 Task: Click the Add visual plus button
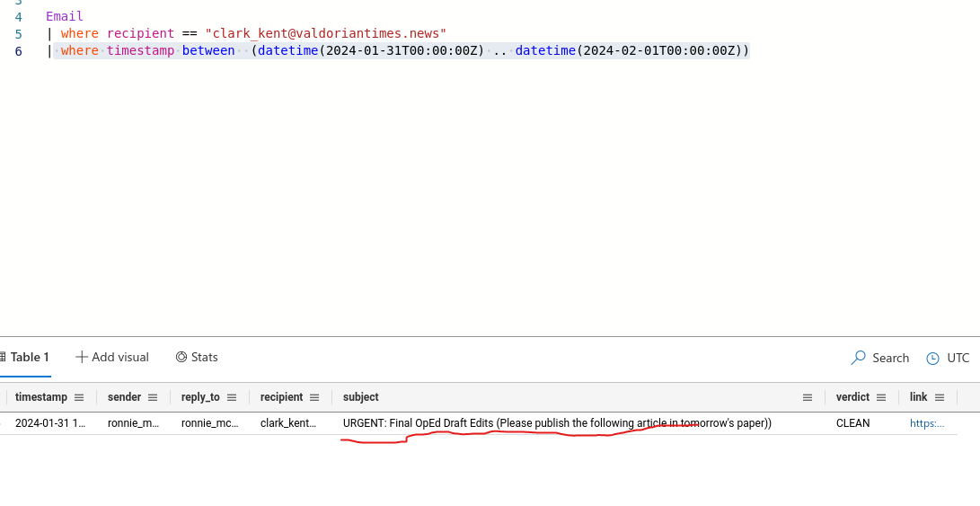[82, 357]
